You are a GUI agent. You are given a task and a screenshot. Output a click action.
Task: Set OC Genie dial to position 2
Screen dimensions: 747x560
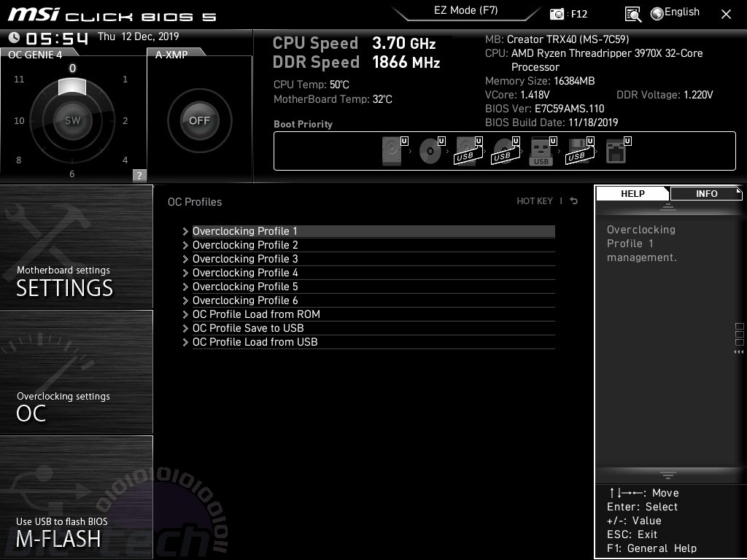(x=125, y=120)
